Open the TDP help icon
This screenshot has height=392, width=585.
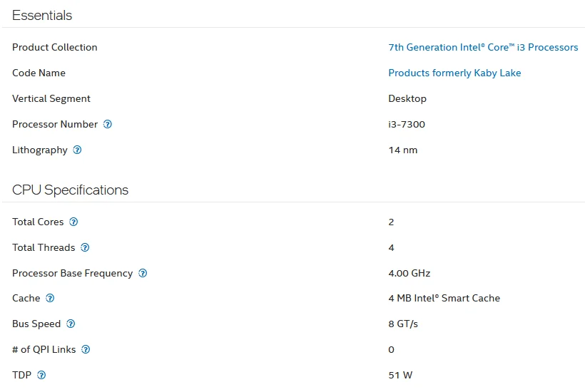41,375
